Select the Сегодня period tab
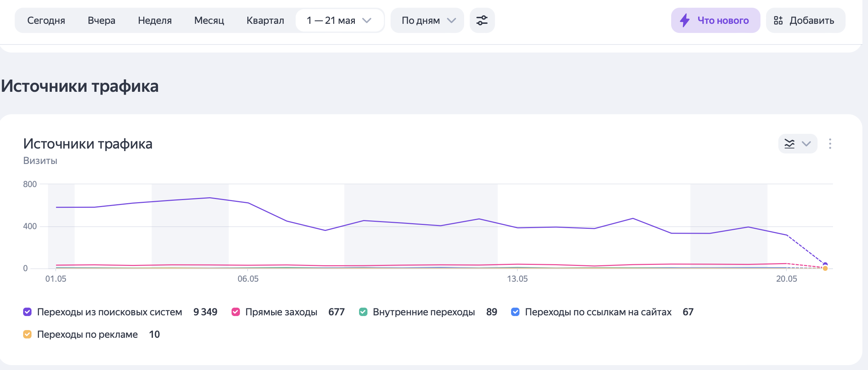This screenshot has width=868, height=370. coord(46,20)
